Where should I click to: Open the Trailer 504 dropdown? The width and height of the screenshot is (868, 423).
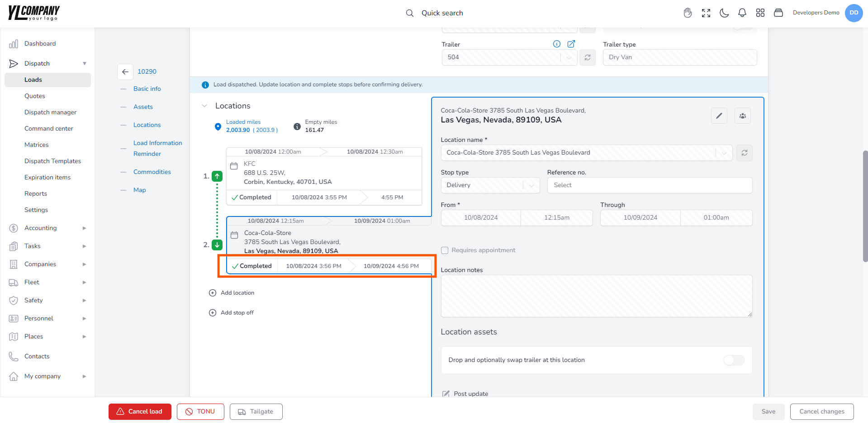[569, 57]
